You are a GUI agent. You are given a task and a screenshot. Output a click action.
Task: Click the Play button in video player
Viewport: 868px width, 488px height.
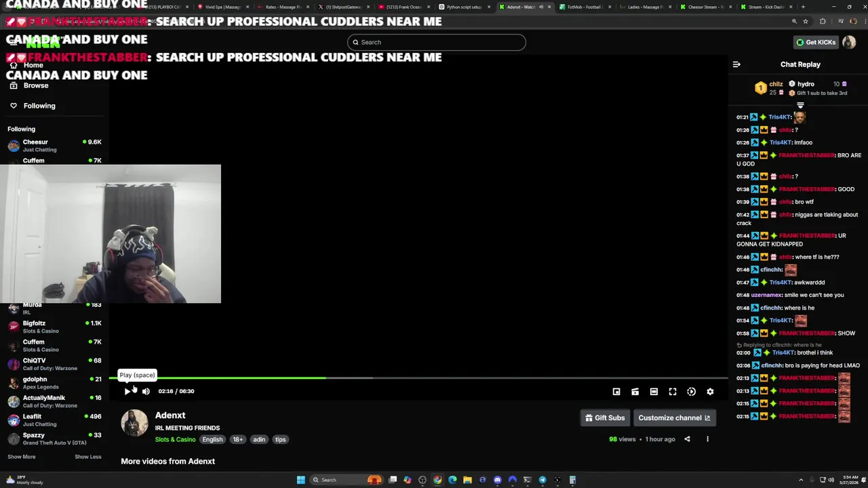[x=127, y=391]
